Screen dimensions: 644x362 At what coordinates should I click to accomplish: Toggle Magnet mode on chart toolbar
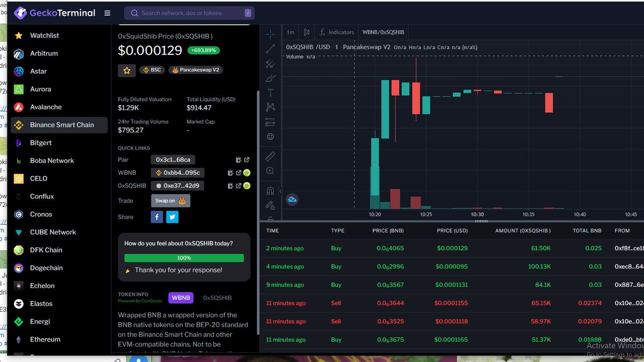(270, 190)
